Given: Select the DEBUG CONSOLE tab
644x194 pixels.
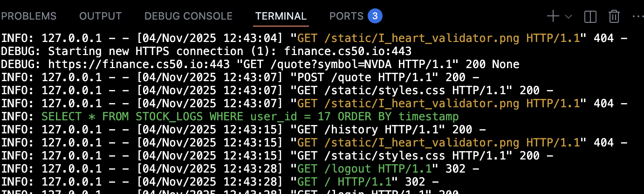Looking at the screenshot, I should [x=188, y=16].
